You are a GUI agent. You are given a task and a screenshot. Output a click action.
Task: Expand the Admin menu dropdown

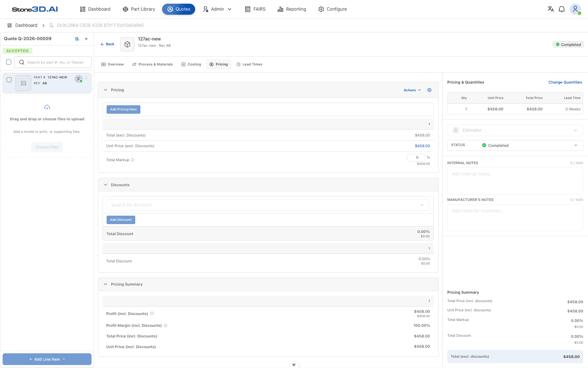click(217, 9)
